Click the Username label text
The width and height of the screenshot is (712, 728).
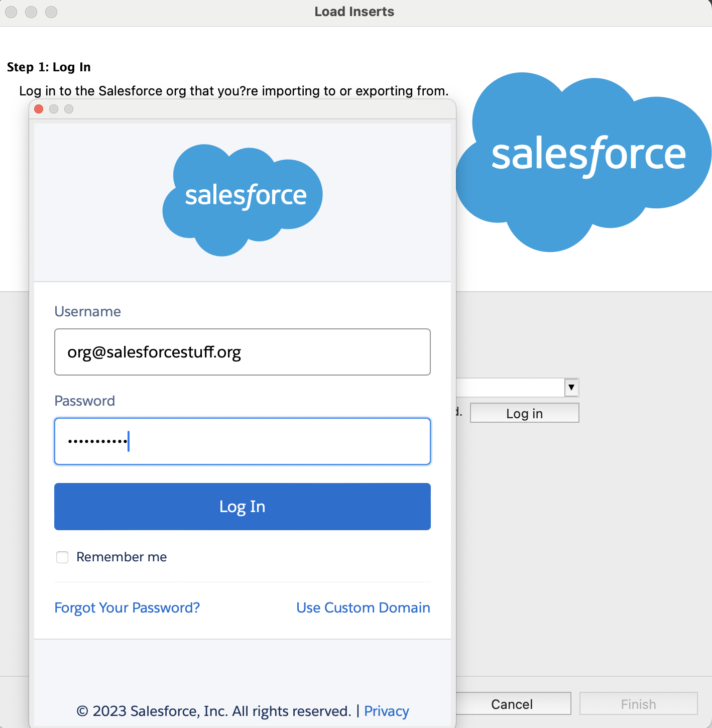[87, 311]
